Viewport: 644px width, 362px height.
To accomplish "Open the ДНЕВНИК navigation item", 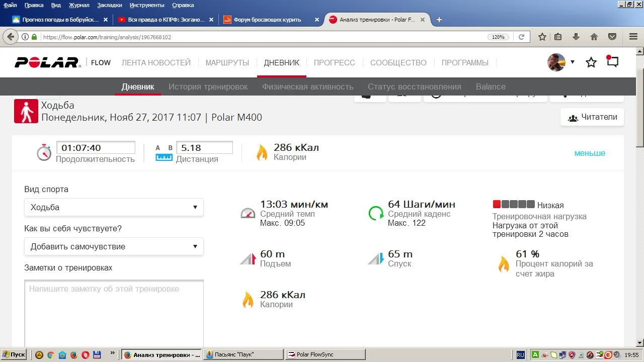I will coord(282,63).
